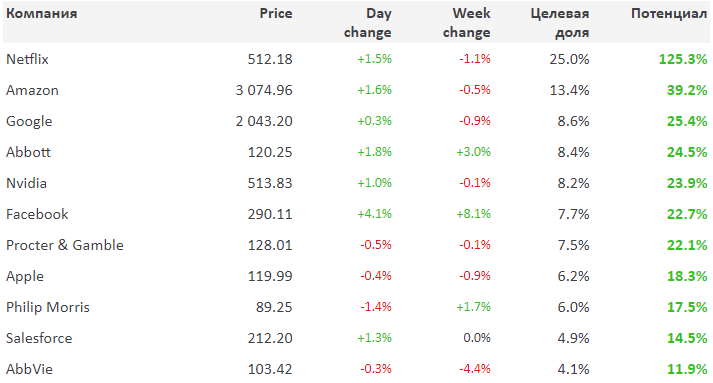The image size is (713, 383).
Task: Click the Price column header
Action: (x=276, y=14)
